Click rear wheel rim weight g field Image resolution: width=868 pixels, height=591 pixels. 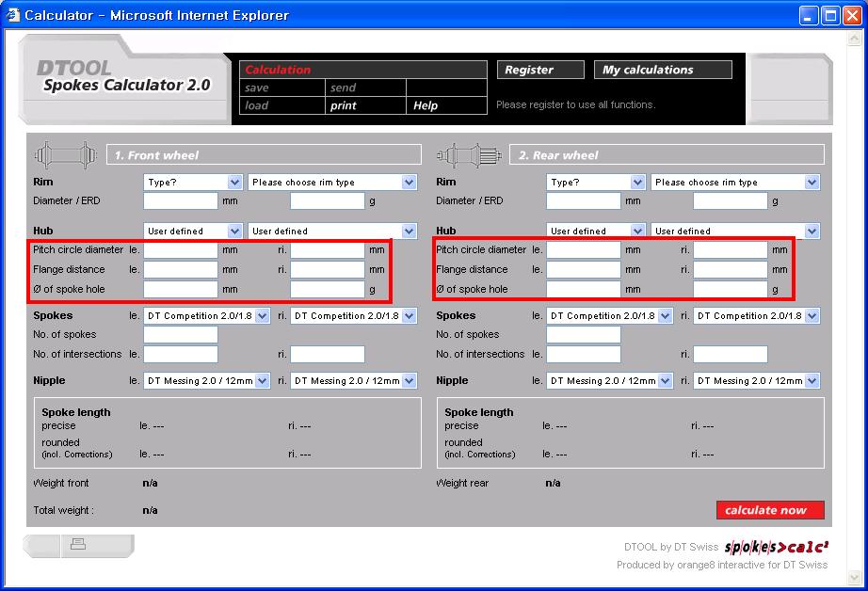pos(731,200)
